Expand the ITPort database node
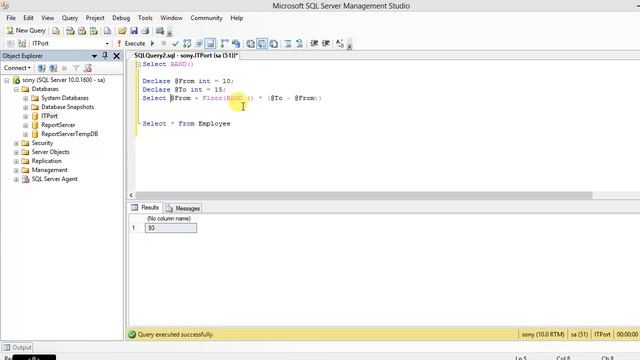 coord(26,116)
